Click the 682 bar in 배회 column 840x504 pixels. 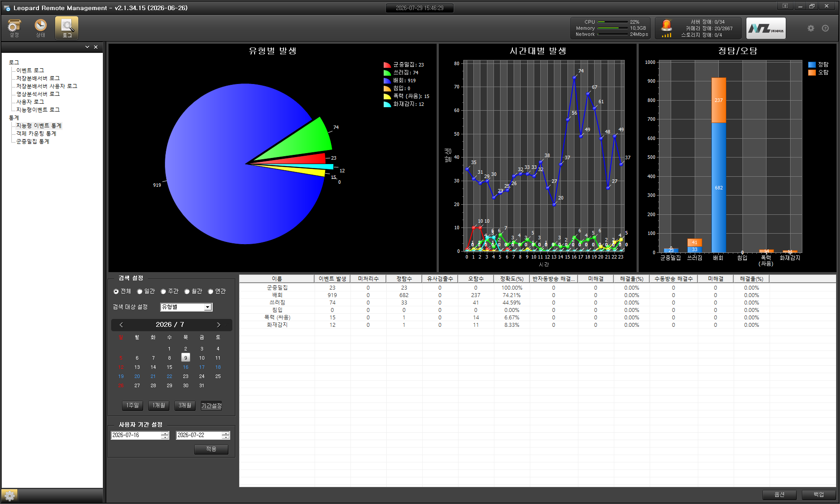point(719,188)
